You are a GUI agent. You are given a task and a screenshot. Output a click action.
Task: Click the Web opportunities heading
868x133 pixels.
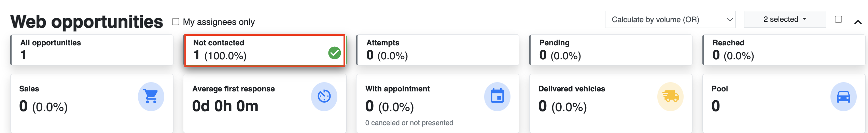pyautogui.click(x=87, y=22)
